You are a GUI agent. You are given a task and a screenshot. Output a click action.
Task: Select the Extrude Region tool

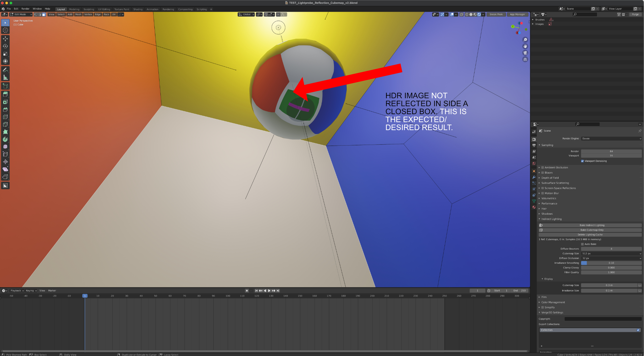point(5,94)
